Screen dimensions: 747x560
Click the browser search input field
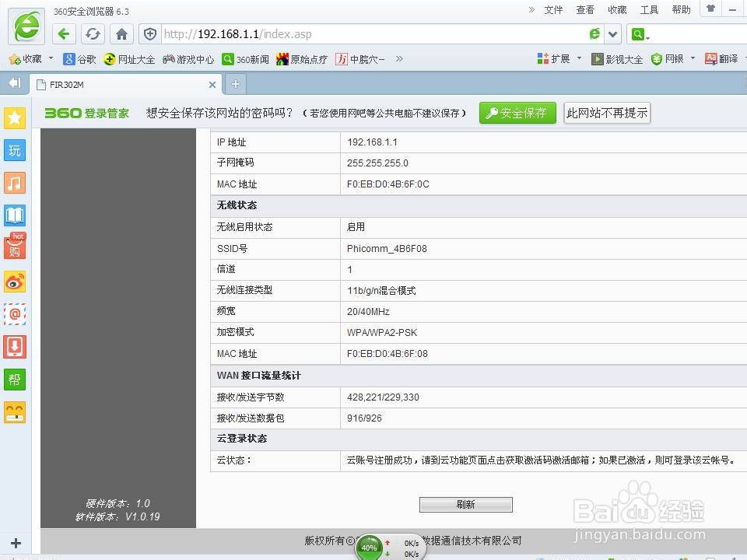click(699, 34)
